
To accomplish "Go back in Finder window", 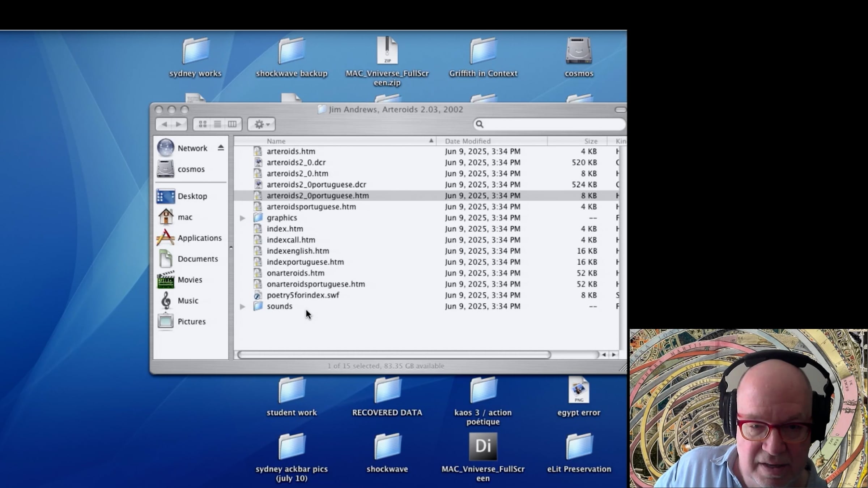I will click(x=164, y=124).
